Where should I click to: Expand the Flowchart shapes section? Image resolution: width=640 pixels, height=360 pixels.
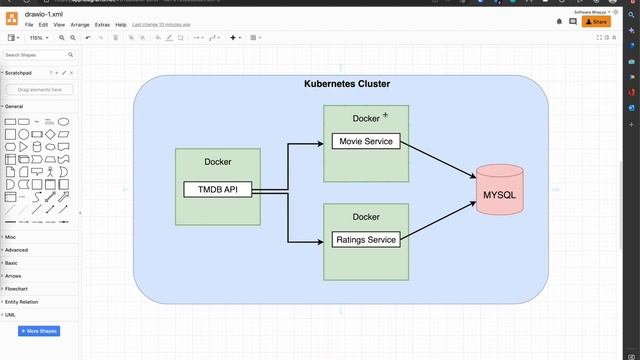16,289
